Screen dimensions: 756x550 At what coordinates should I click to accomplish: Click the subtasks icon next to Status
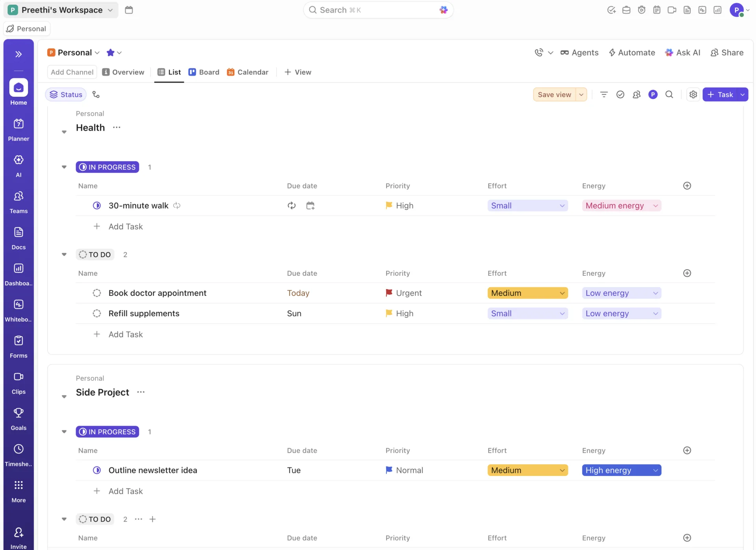click(96, 94)
